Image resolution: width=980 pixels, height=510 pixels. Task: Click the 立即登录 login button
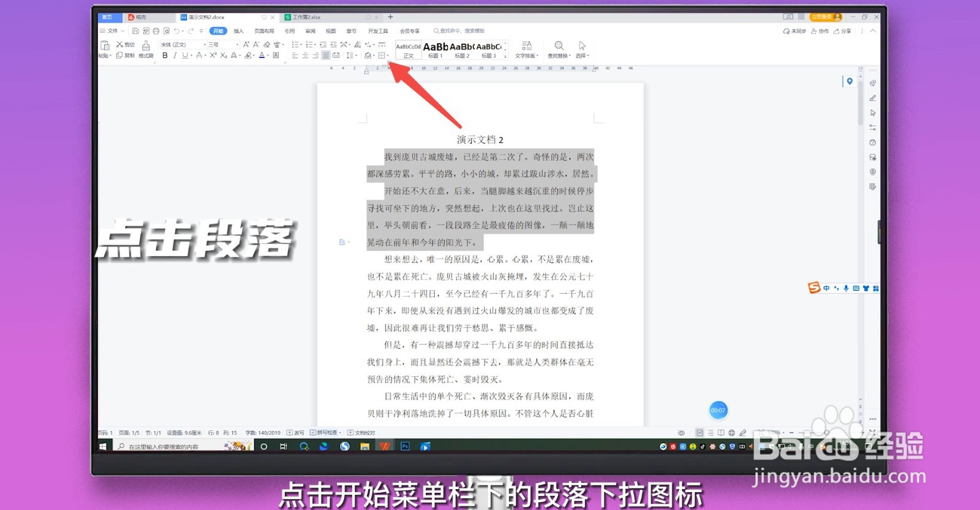point(826,17)
